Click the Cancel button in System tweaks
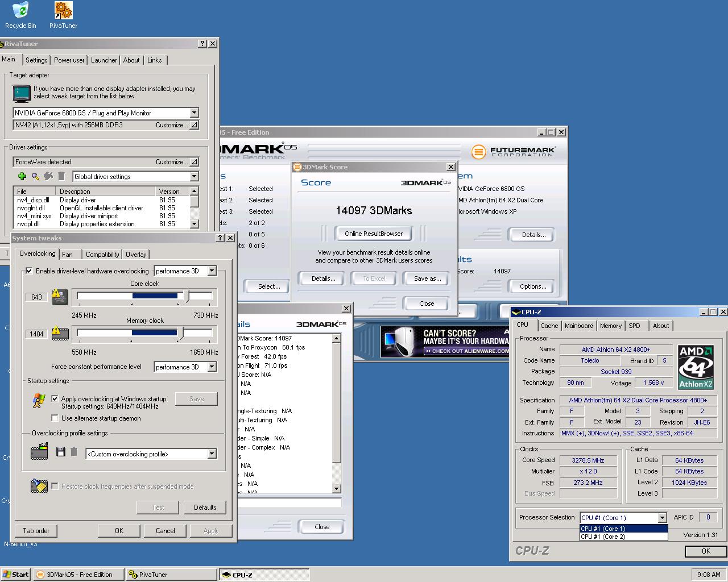Screen dimensions: 728x582 click(166, 531)
